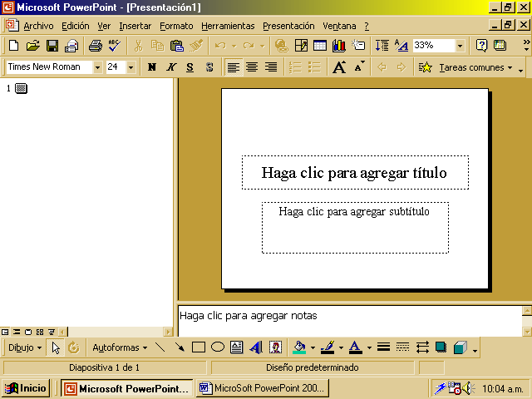The width and height of the screenshot is (532, 399).
Task: Select slide 1 icon in outline pane
Action: pyautogui.click(x=21, y=89)
